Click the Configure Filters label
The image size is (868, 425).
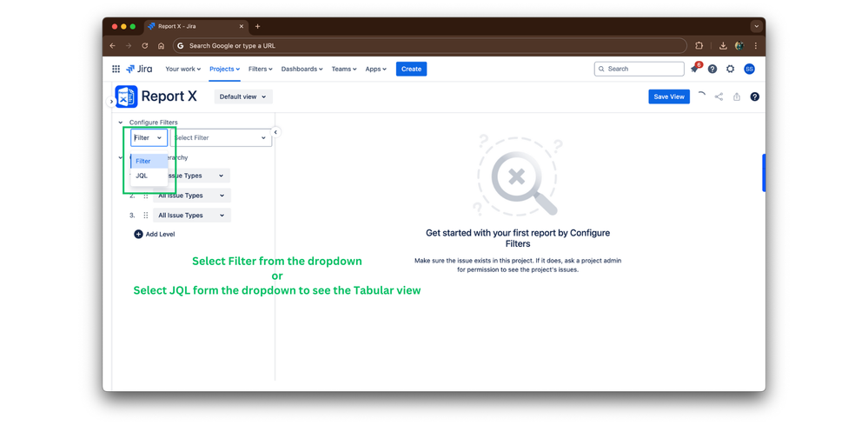tap(153, 123)
